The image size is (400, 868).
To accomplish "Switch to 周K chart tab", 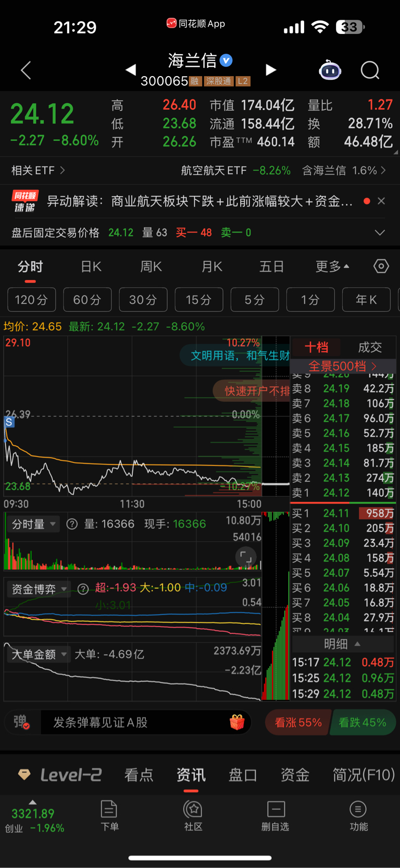I will coord(151,266).
